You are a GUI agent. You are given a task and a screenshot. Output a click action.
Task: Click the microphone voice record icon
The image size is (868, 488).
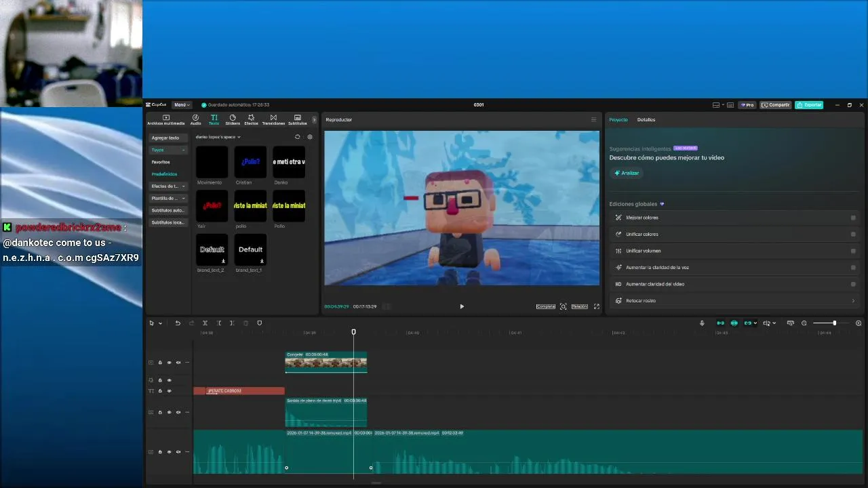[x=702, y=323]
